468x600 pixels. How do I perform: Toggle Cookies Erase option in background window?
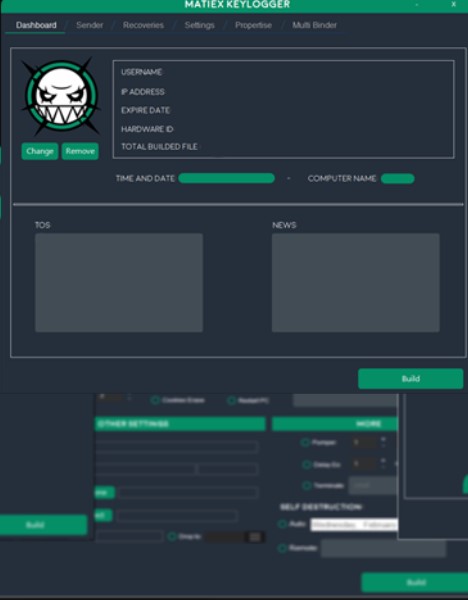click(x=155, y=400)
